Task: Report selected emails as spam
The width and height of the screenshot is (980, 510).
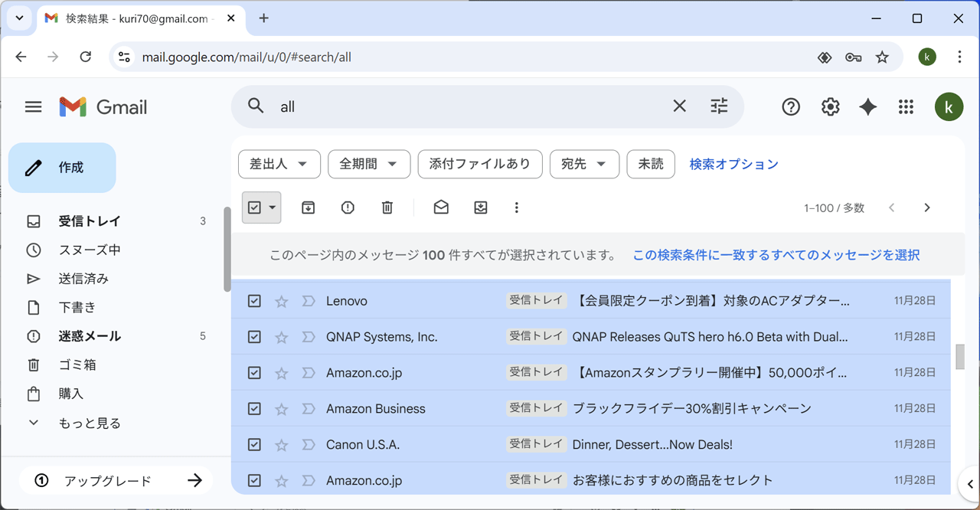Action: click(348, 207)
